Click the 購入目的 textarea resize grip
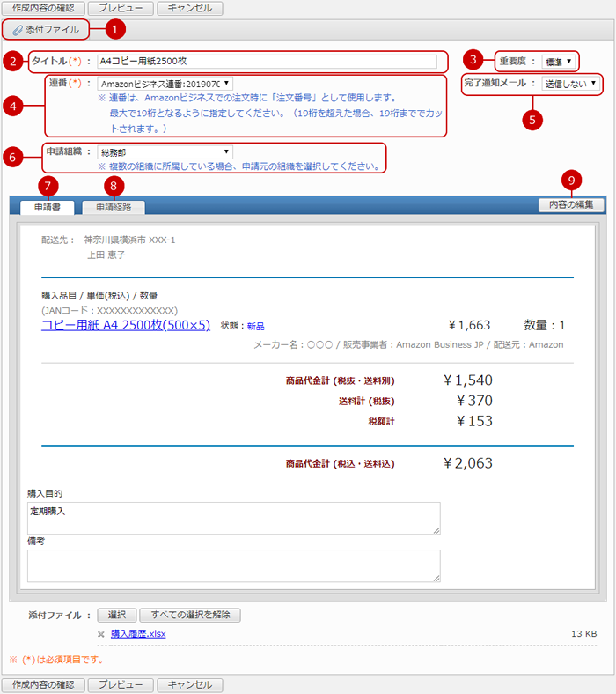 (x=436, y=529)
